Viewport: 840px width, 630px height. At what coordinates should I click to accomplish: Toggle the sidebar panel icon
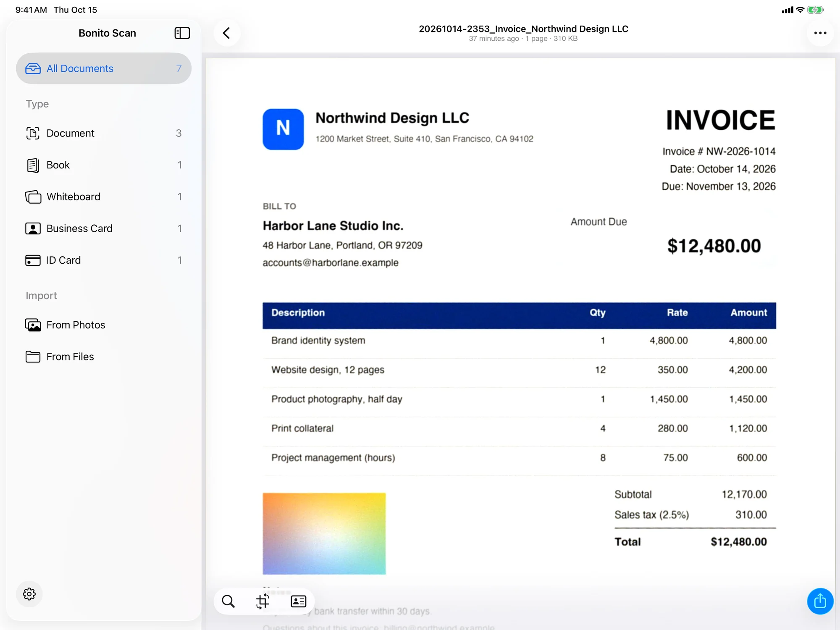182,33
